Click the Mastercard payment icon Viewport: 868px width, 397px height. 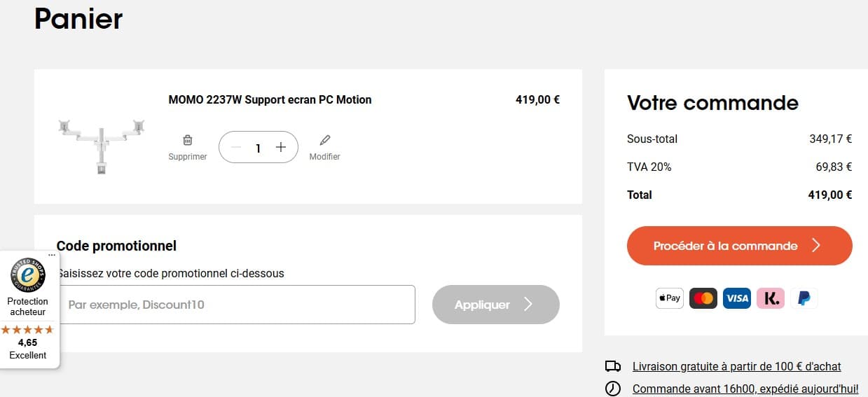click(x=703, y=298)
